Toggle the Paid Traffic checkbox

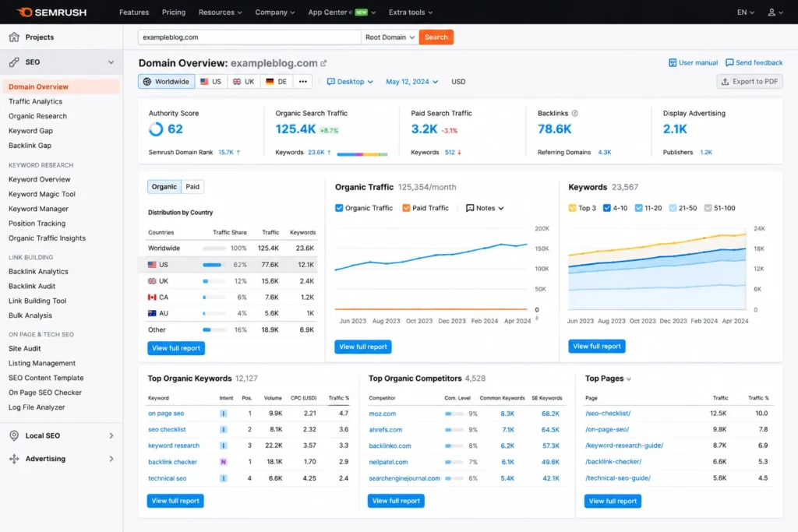406,208
